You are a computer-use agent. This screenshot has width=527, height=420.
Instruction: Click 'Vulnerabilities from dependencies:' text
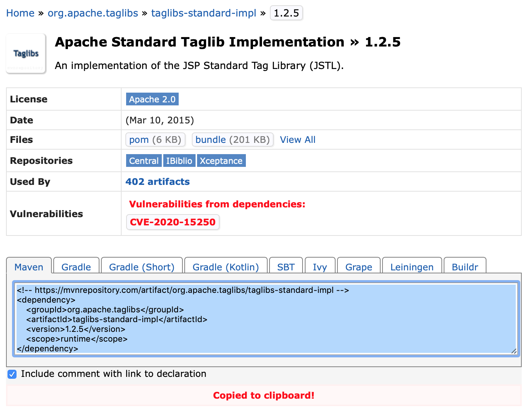tap(217, 204)
